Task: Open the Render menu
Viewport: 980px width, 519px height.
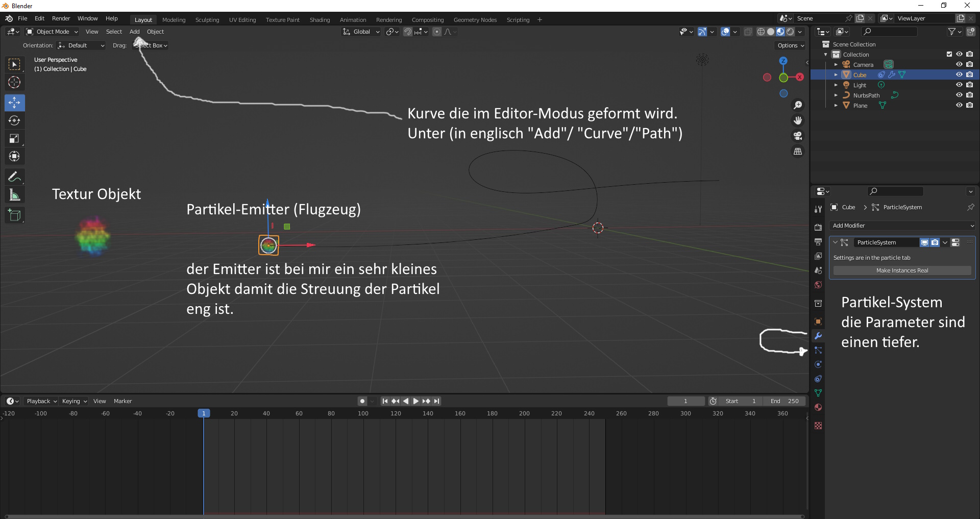Action: 61,18
